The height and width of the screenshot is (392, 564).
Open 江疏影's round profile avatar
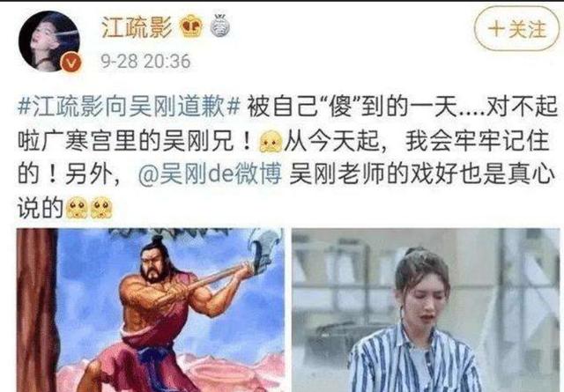49,41
